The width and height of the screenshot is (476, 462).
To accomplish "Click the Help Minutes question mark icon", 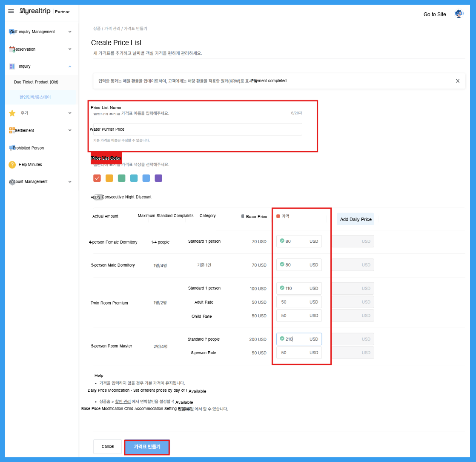I will pyautogui.click(x=12, y=165).
